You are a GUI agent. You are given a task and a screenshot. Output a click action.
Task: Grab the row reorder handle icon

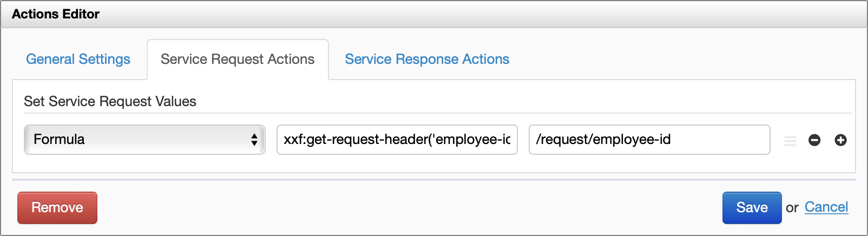point(791,141)
